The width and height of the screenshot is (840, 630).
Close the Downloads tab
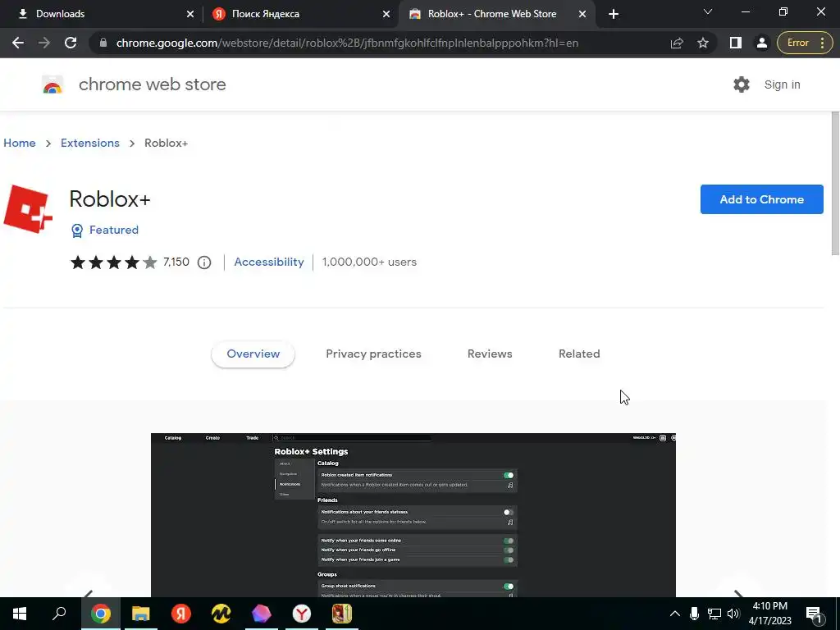pos(190,14)
